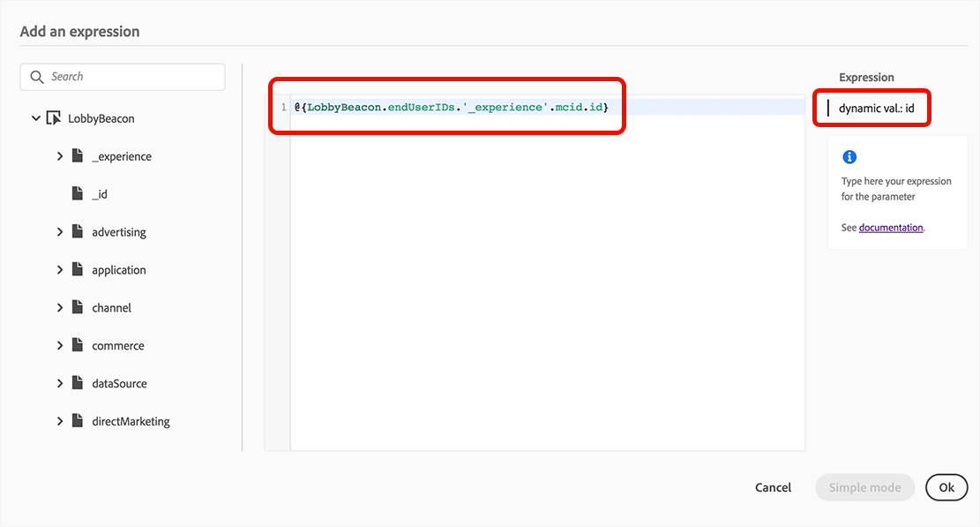This screenshot has height=527, width=980.
Task: Click the search magnifier icon
Action: [37, 77]
